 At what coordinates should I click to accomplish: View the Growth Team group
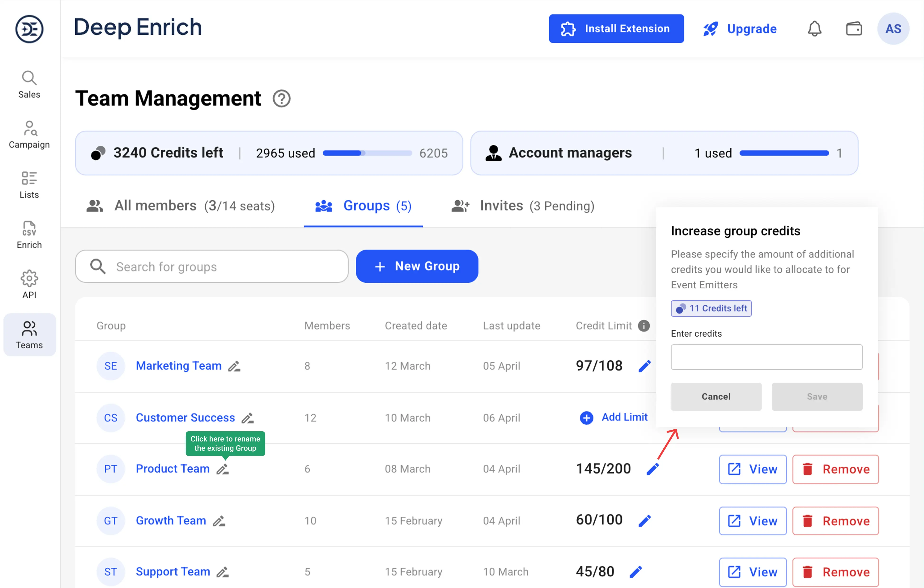click(752, 521)
